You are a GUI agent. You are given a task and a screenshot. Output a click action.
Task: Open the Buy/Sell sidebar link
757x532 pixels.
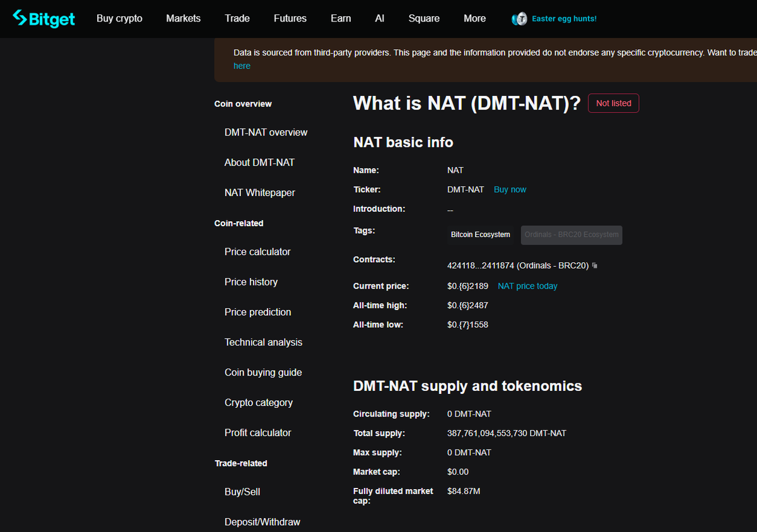click(242, 492)
